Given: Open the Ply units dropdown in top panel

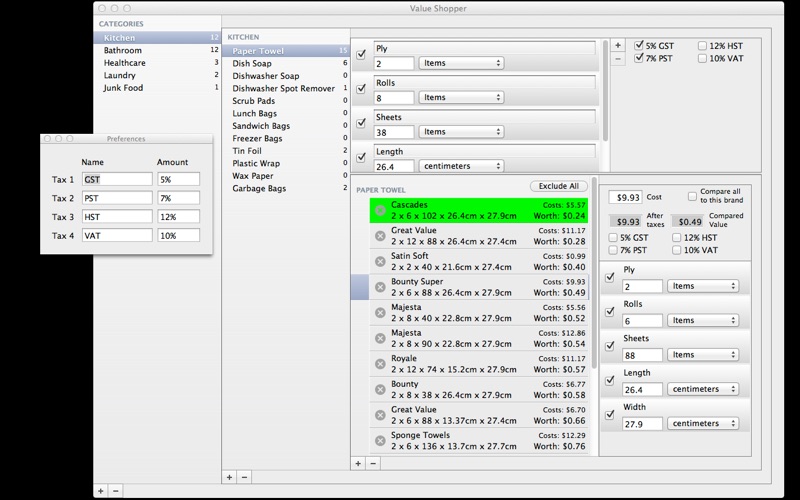Looking at the screenshot, I should (461, 63).
